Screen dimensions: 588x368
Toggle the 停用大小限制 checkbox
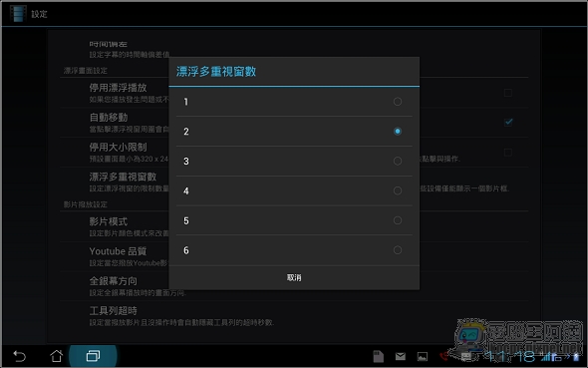508,153
